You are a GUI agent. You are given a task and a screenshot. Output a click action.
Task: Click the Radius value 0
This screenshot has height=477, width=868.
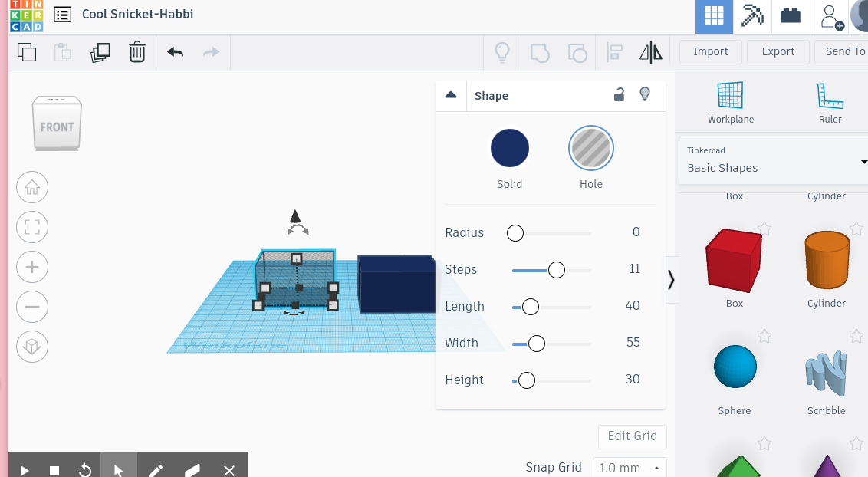[636, 232]
